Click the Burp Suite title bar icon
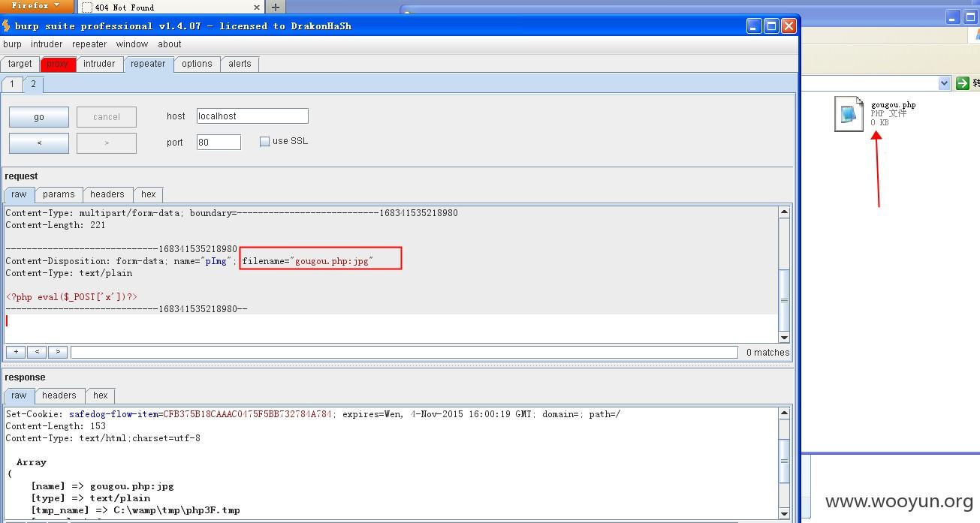The image size is (980, 523). [x=7, y=26]
